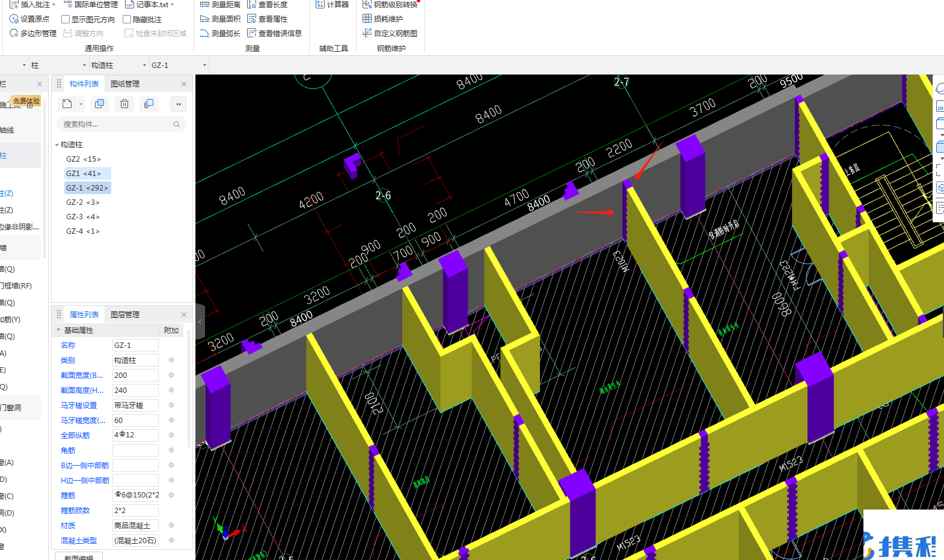The width and height of the screenshot is (944, 560).
Task: Toggle 显示图元方向 checkbox
Action: point(66,19)
